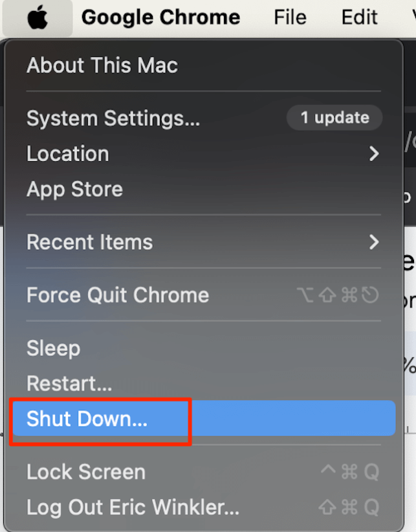This screenshot has width=416, height=532.
Task: Open the File menu
Action: [290, 17]
